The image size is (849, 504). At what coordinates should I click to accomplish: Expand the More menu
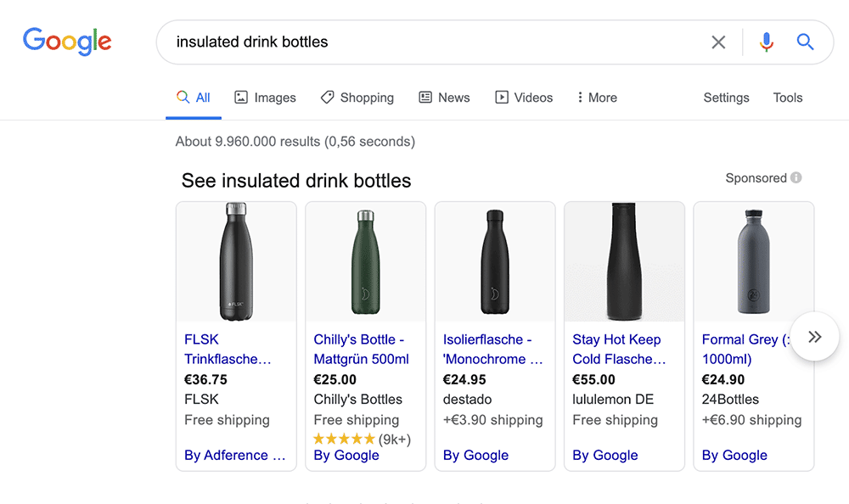[597, 98]
